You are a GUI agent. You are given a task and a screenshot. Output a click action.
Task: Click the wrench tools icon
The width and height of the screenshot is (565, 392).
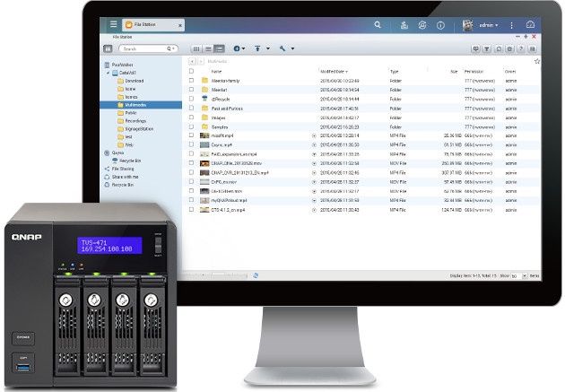point(282,48)
